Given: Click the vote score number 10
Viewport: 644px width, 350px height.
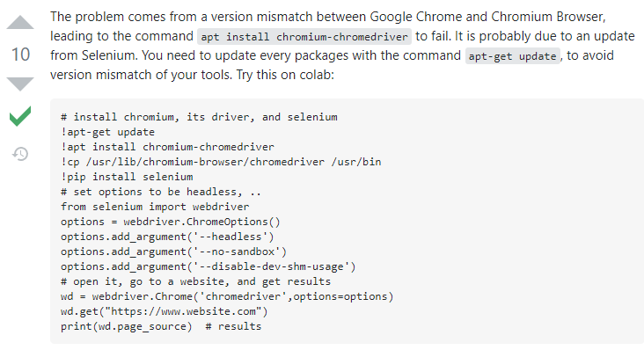Looking at the screenshot, I should [20, 55].
